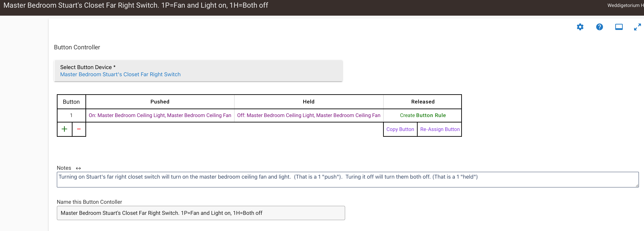Screen dimensions: 644x231
Task: Click into the Notes text area
Action: pyautogui.click(x=348, y=179)
